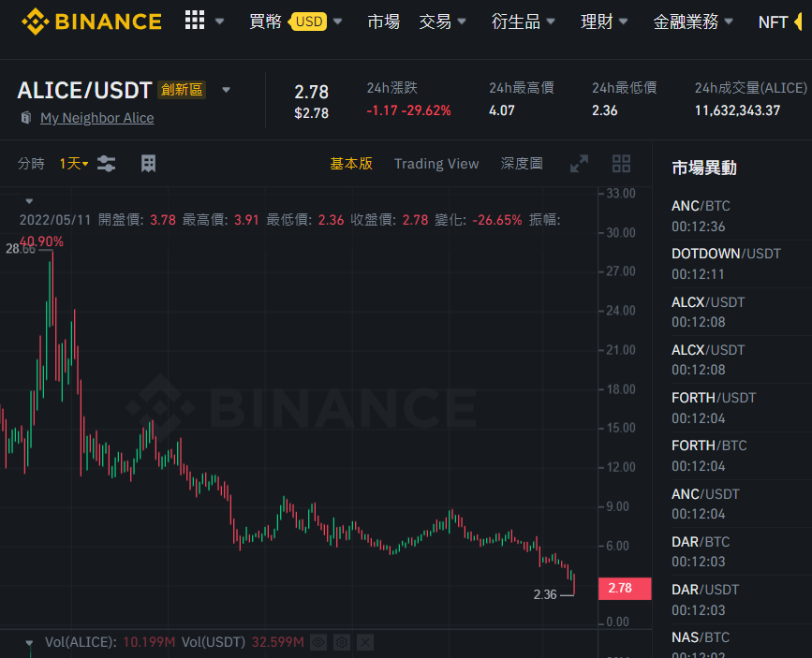Screen dimensions: 812x658
Task: Click the chart grid table icon
Action: (148, 164)
